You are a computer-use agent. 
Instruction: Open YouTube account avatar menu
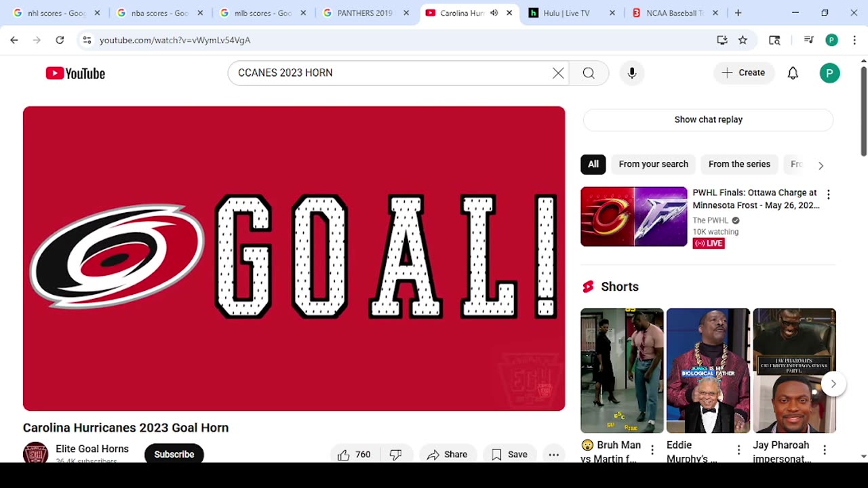coord(829,73)
